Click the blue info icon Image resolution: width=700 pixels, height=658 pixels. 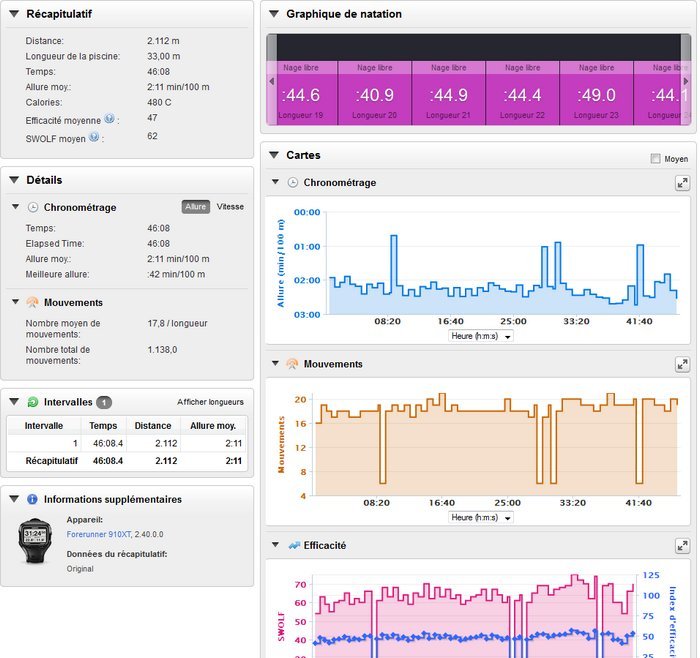pyautogui.click(x=32, y=499)
